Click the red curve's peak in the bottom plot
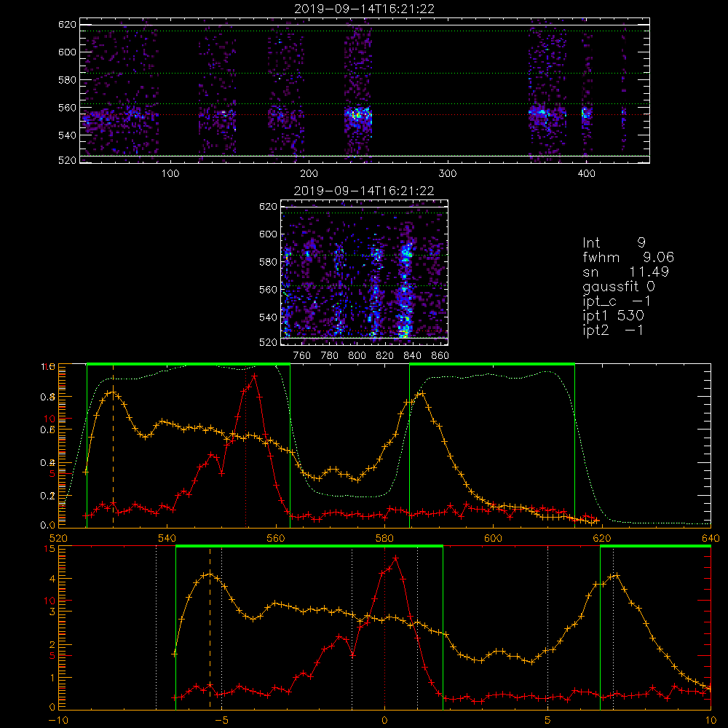The height and width of the screenshot is (728, 728). (395, 558)
